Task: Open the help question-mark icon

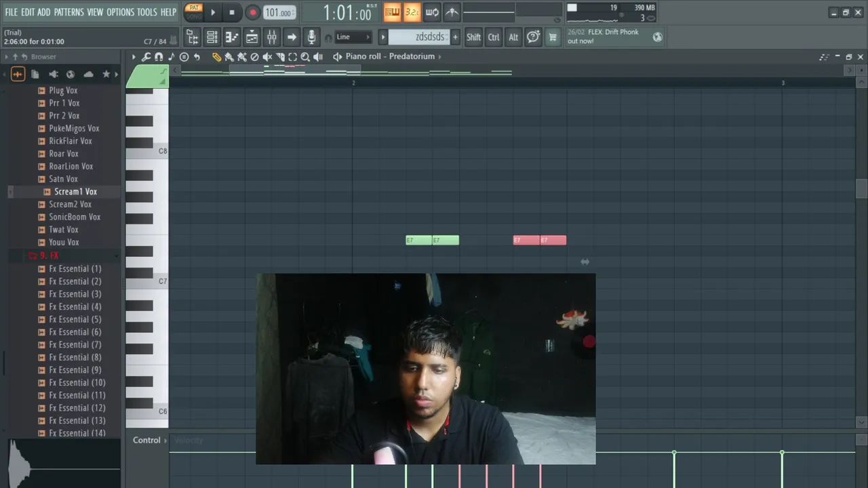Action: [x=533, y=37]
